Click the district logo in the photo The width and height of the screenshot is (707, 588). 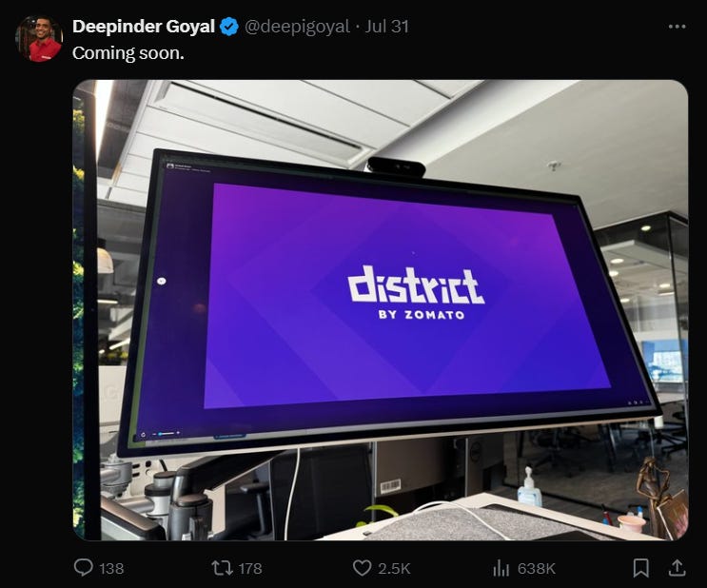416,285
